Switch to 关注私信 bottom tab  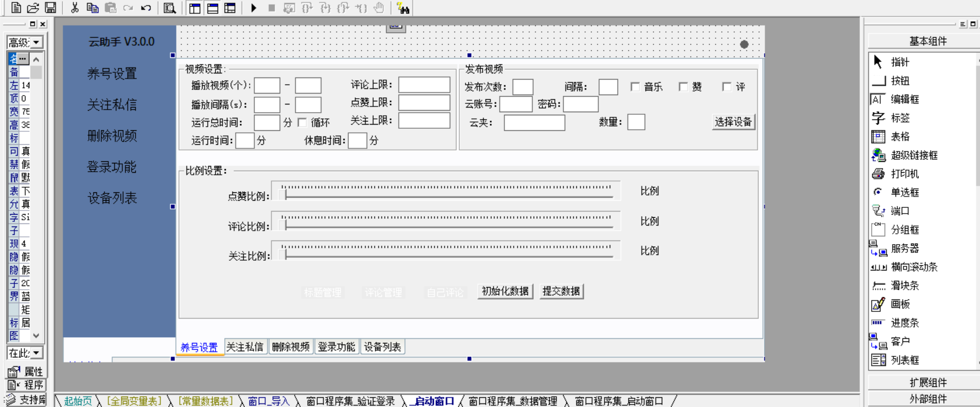[245, 346]
